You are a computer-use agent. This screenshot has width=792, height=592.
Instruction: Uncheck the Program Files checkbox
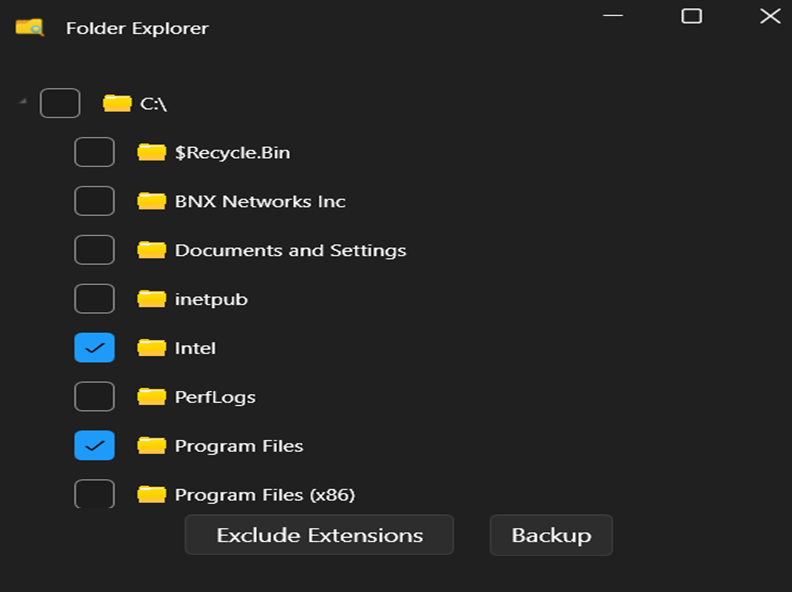point(95,446)
